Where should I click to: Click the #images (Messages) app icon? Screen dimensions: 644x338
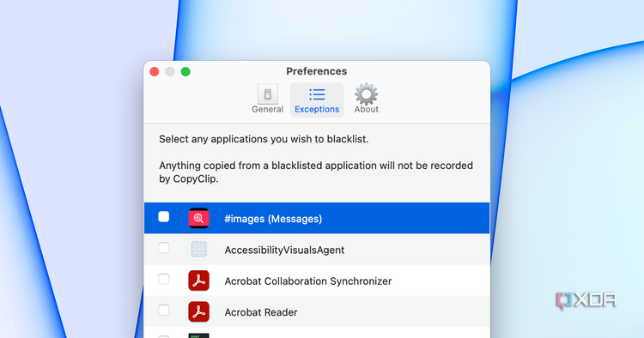coord(199,218)
